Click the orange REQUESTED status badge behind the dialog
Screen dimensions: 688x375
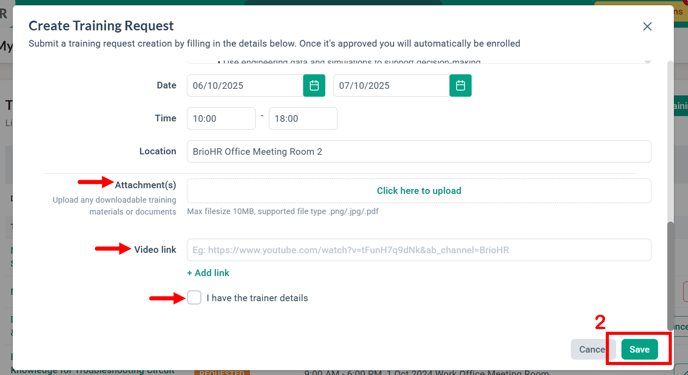tap(222, 372)
